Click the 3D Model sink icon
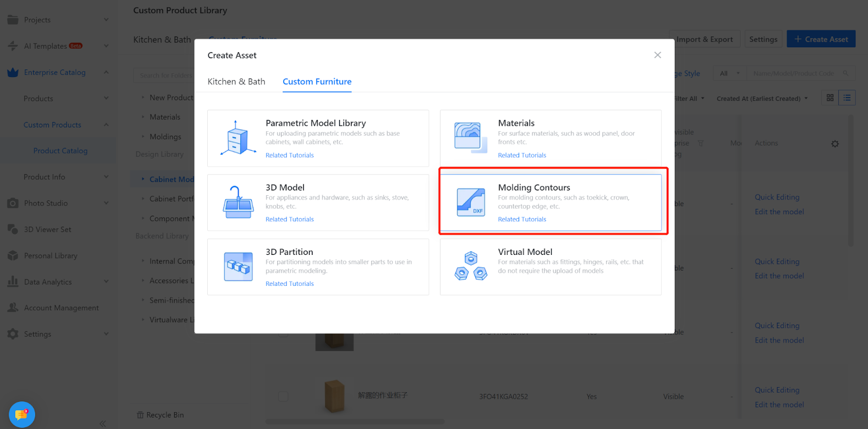 tap(238, 202)
